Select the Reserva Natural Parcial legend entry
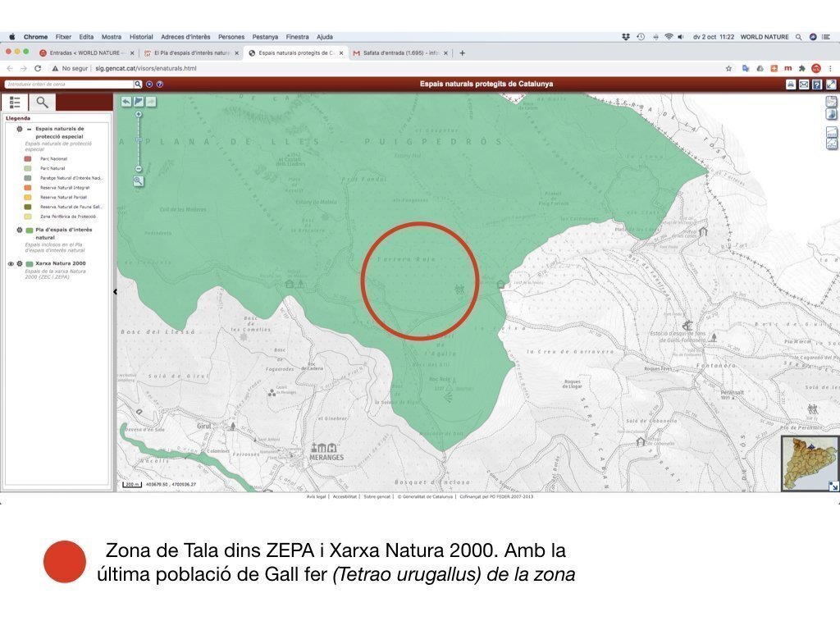This screenshot has width=840, height=630. coord(63,197)
